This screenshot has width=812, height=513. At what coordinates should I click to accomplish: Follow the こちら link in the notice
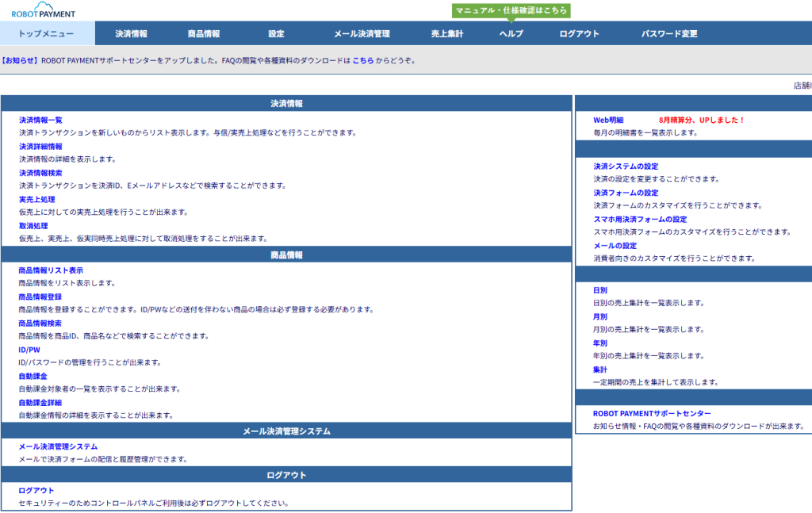(x=362, y=60)
